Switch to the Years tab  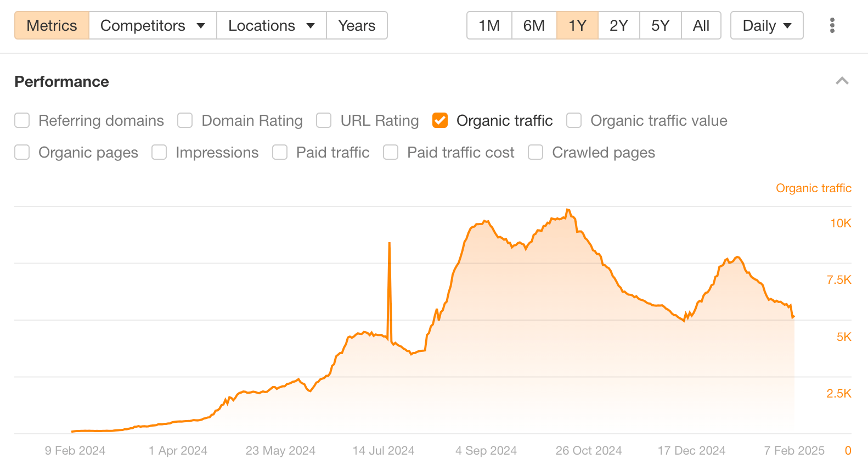[x=357, y=25]
